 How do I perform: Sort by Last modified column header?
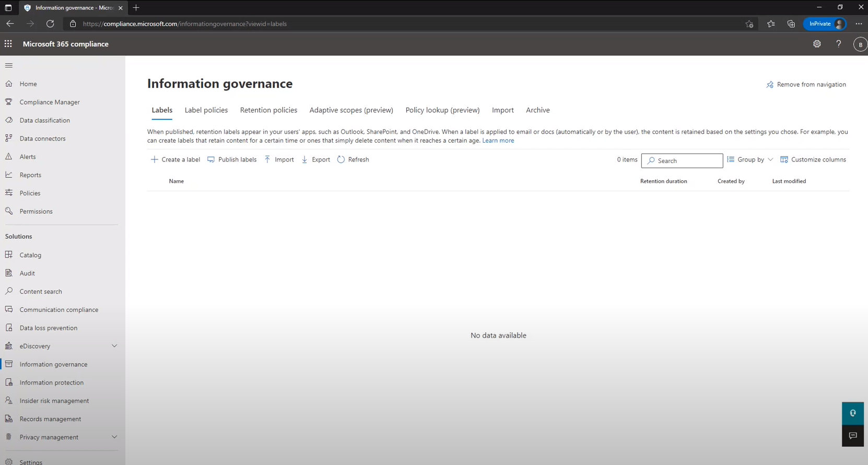pos(789,181)
